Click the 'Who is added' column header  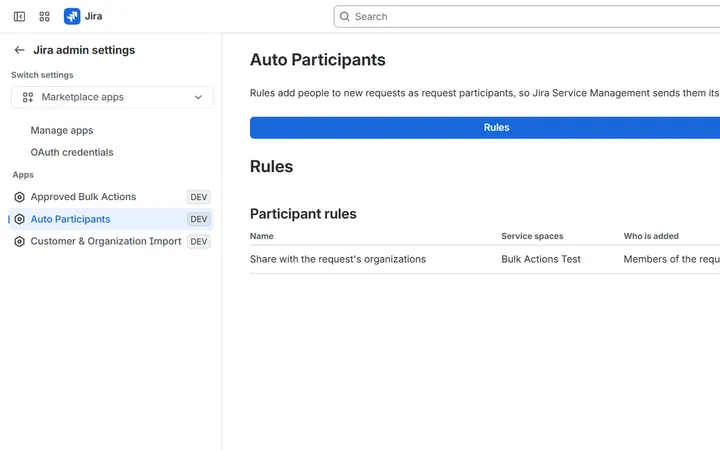(651, 236)
